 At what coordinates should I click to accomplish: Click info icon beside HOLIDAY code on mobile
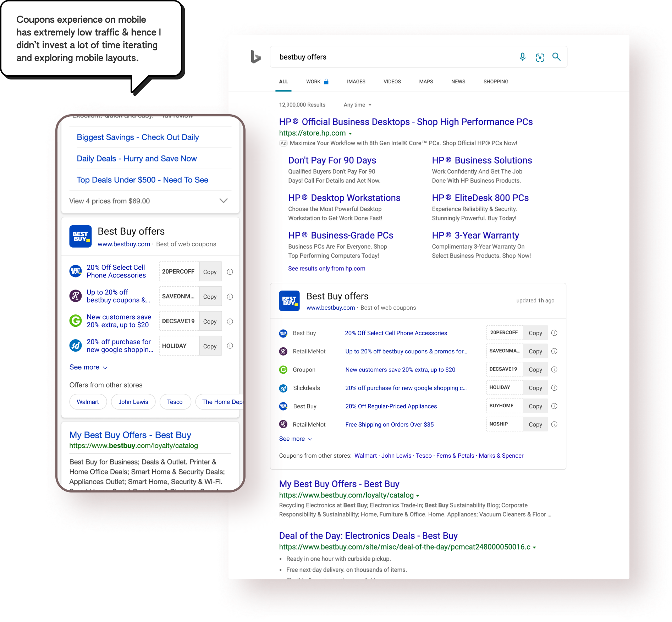(x=230, y=346)
